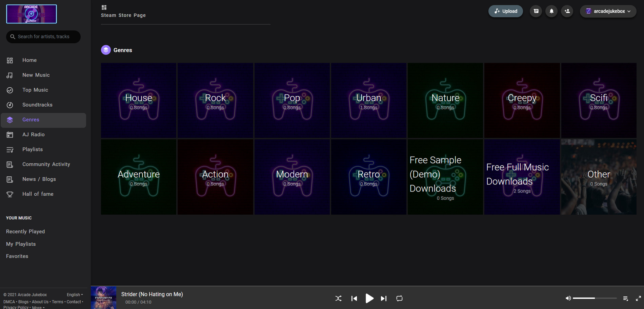Click the Upload button
The image size is (644, 309).
click(x=505, y=11)
